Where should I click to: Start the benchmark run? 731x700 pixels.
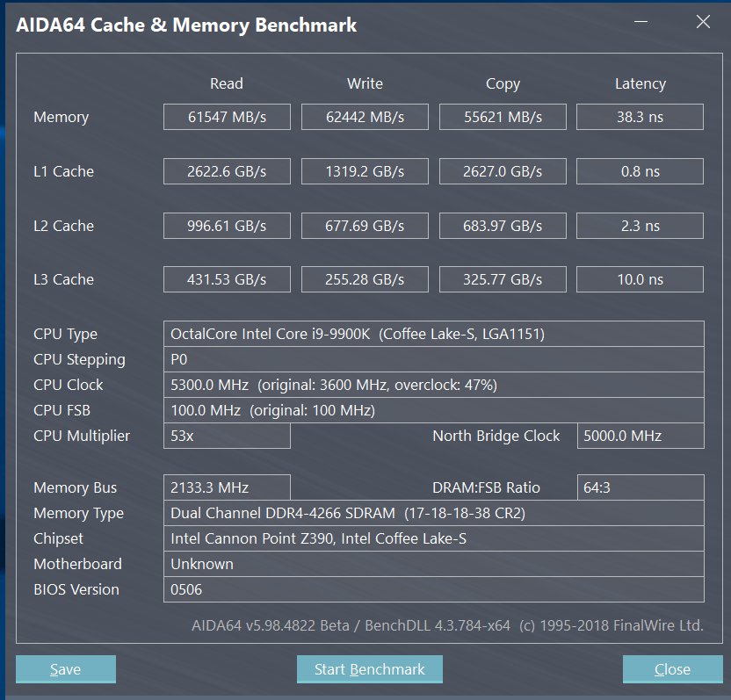click(x=370, y=668)
